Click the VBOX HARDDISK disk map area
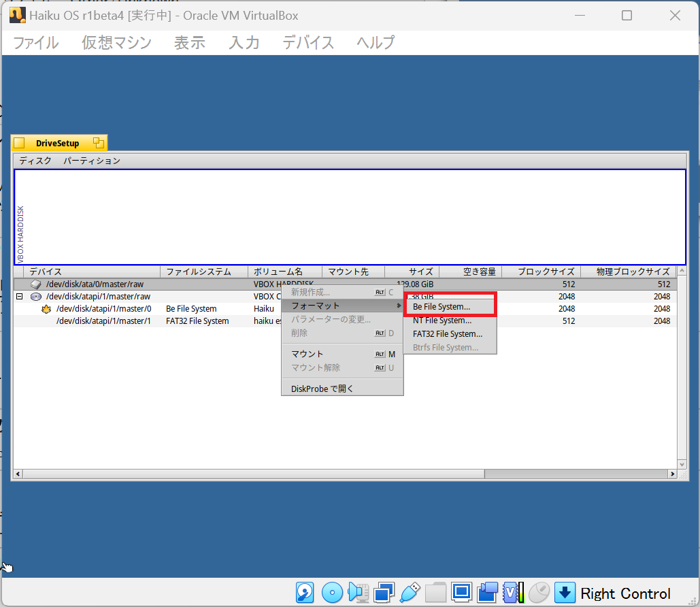Image resolution: width=700 pixels, height=607 pixels. 350,217
